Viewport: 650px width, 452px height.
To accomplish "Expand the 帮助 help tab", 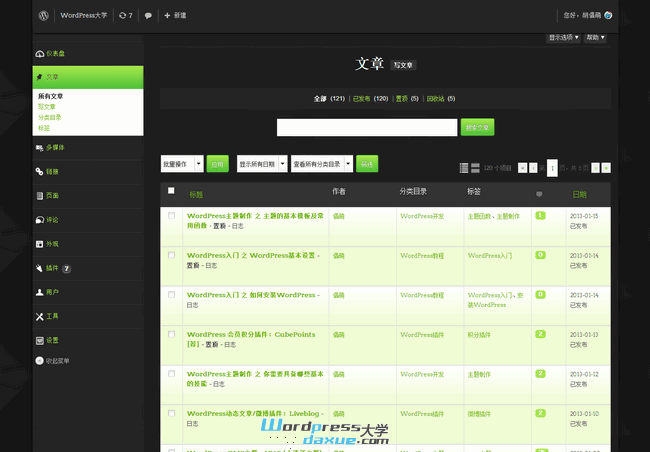I will pos(595,38).
